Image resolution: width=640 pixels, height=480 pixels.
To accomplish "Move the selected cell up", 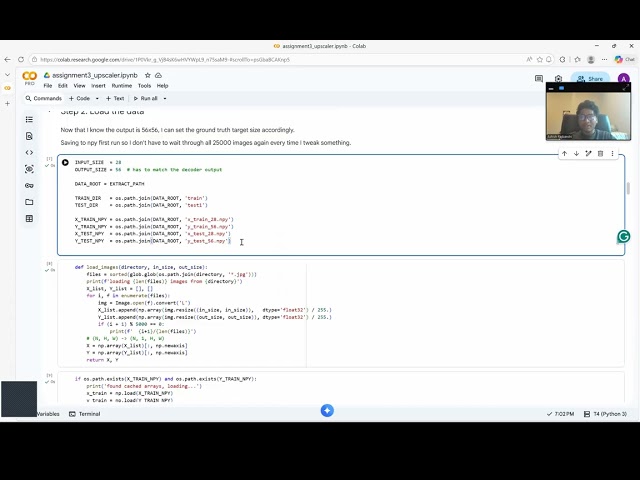I will pyautogui.click(x=564, y=153).
